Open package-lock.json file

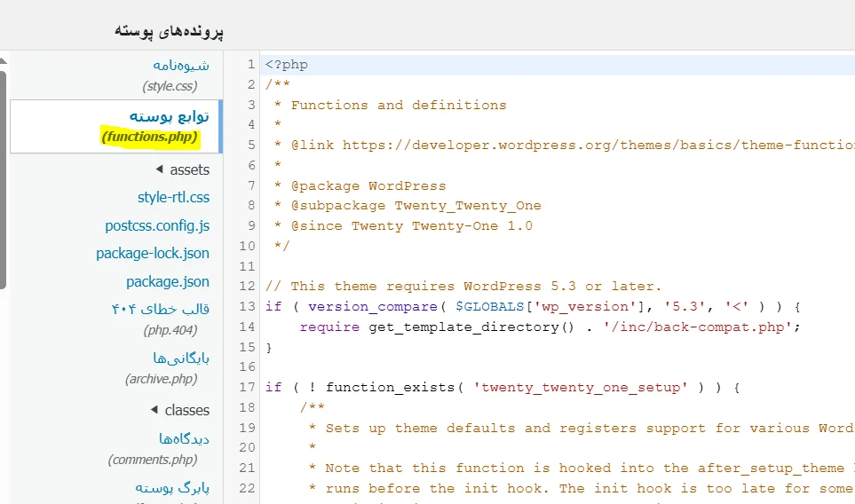point(153,253)
